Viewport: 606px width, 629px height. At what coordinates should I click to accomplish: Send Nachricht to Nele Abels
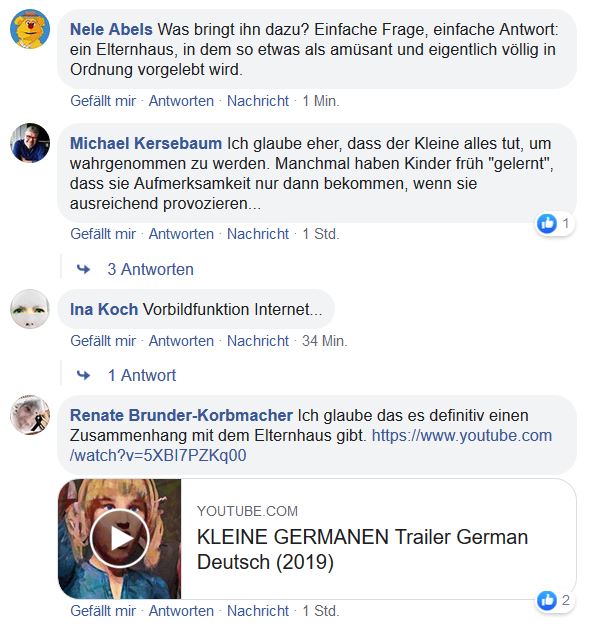258,101
